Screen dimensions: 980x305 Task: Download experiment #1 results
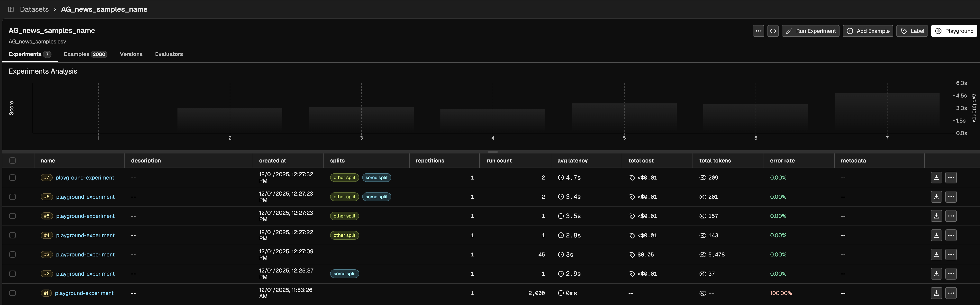coord(936,293)
